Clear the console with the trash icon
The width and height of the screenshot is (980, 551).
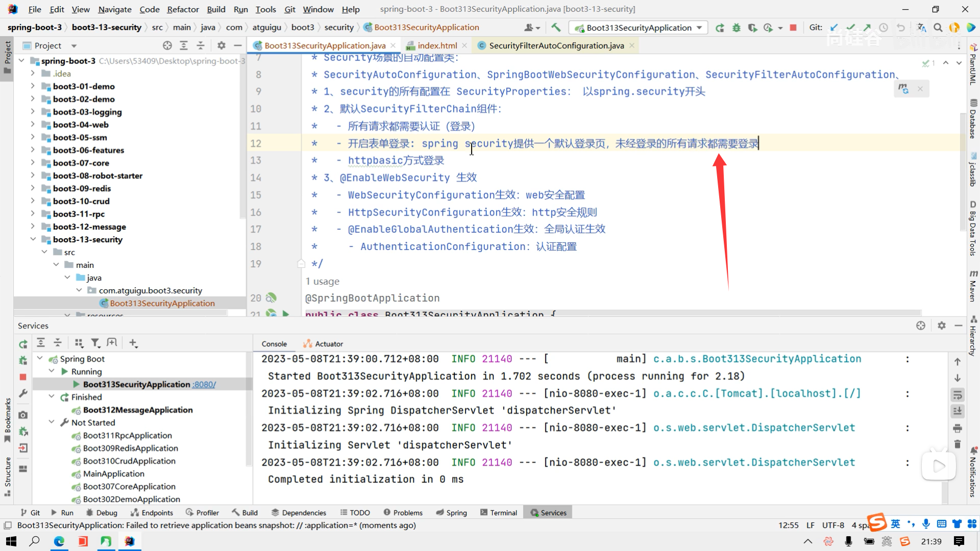tap(958, 444)
